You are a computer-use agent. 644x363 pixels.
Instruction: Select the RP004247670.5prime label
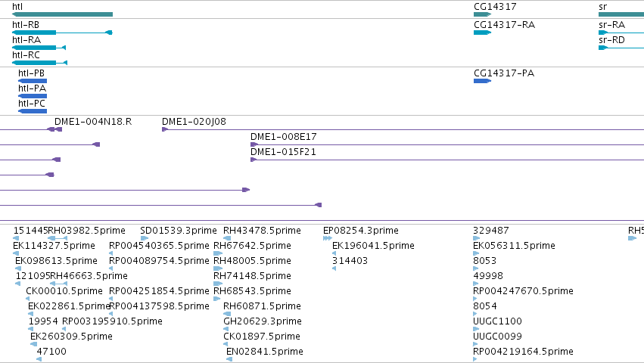point(523,291)
